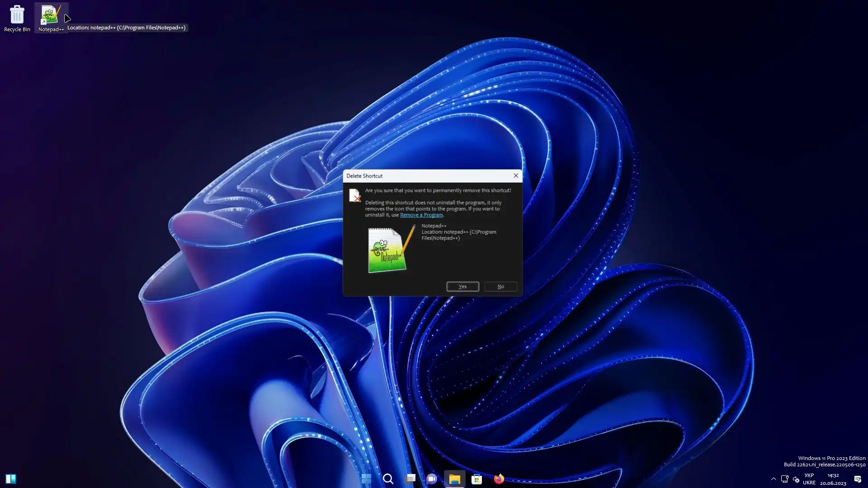Launch the Chat app from taskbar
Viewport: 868px width, 488px height.
coord(432,479)
